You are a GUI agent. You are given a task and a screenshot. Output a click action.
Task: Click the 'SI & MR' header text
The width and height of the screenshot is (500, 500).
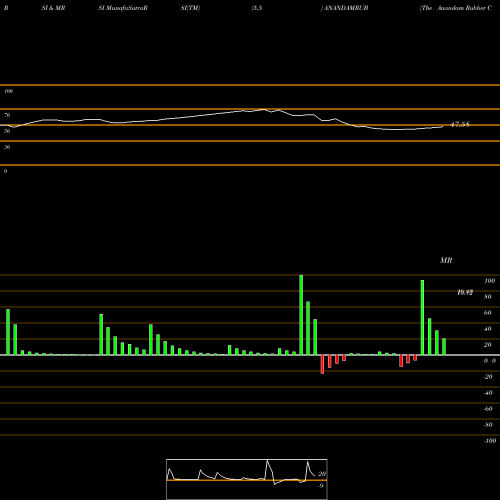(53, 8)
